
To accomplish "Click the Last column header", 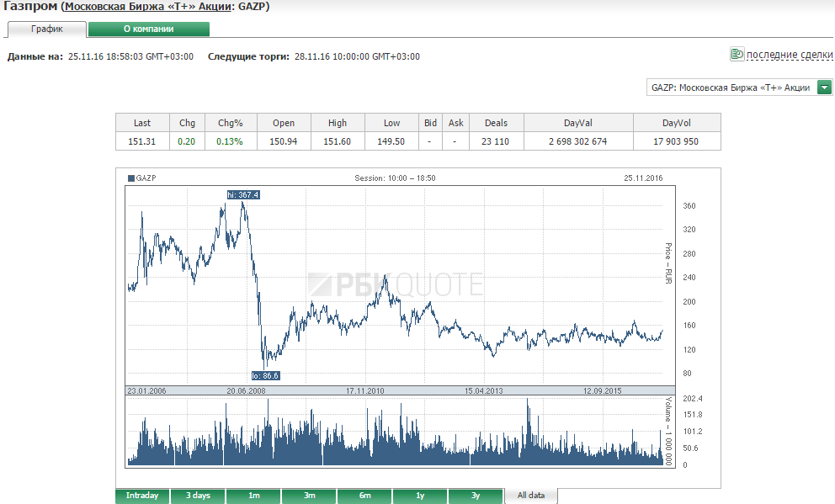I will (142, 123).
